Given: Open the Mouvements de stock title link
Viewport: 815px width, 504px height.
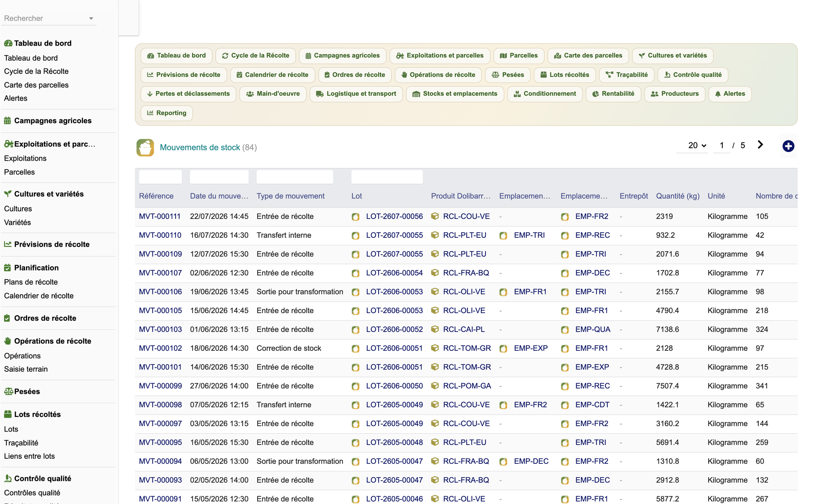Looking at the screenshot, I should (x=200, y=147).
